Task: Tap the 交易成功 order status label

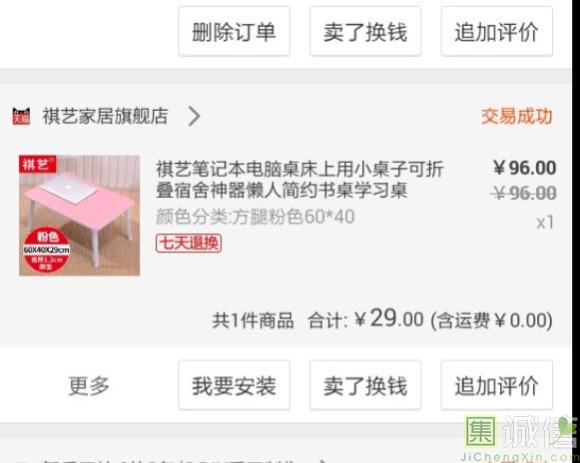Action: (x=517, y=116)
